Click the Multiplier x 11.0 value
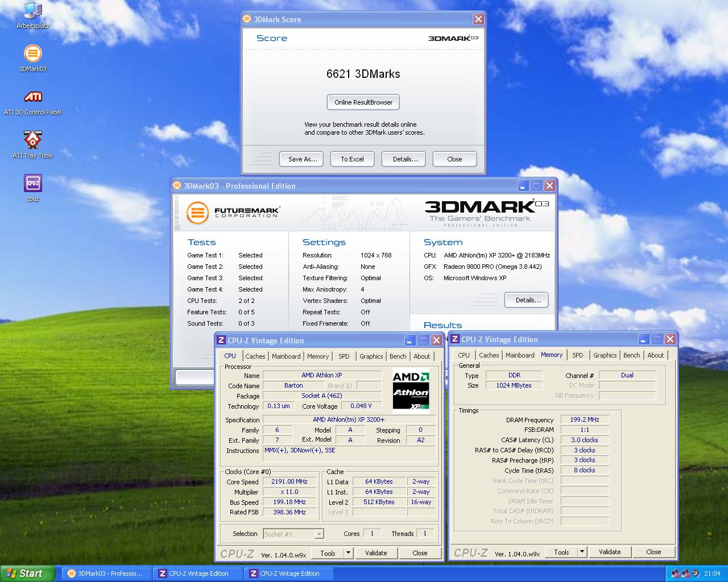Viewport: 728px width, 582px height. coord(289,492)
